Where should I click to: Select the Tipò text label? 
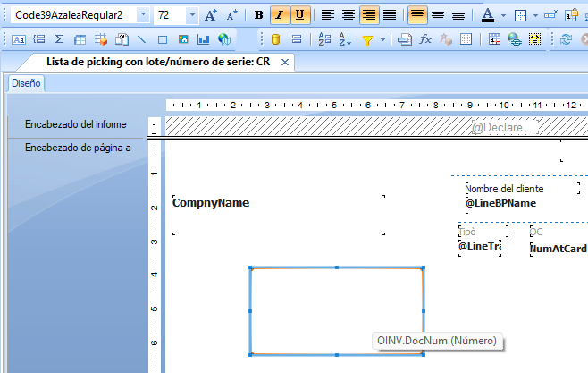tap(483, 231)
